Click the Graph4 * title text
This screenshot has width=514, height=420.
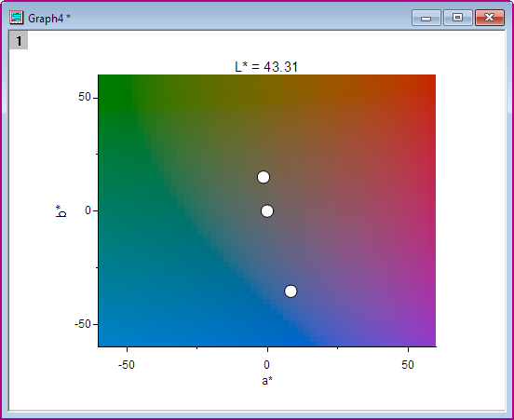[49, 19]
